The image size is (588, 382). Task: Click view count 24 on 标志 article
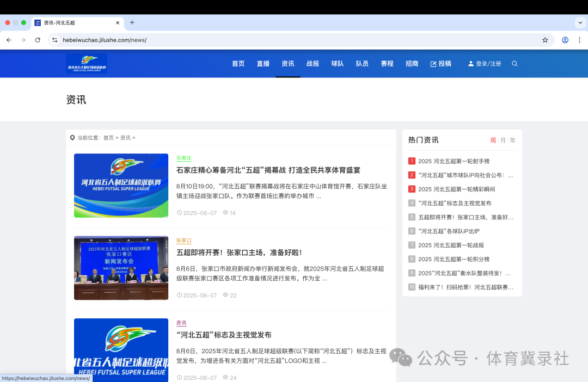[x=230, y=378]
